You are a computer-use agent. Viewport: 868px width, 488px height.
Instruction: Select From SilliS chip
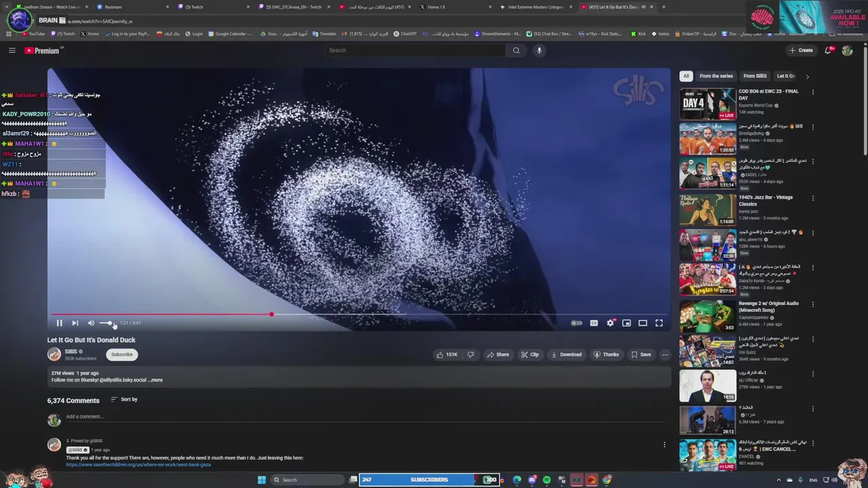point(755,76)
